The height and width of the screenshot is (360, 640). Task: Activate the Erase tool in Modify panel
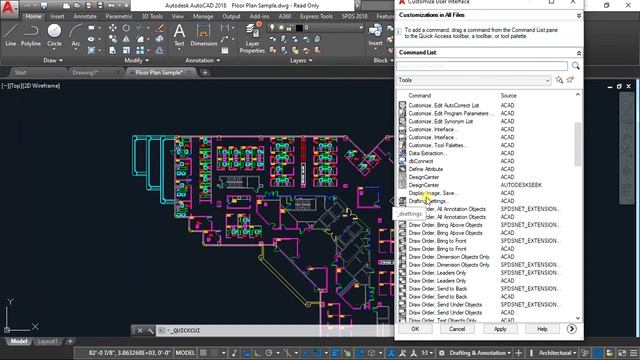[x=160, y=28]
